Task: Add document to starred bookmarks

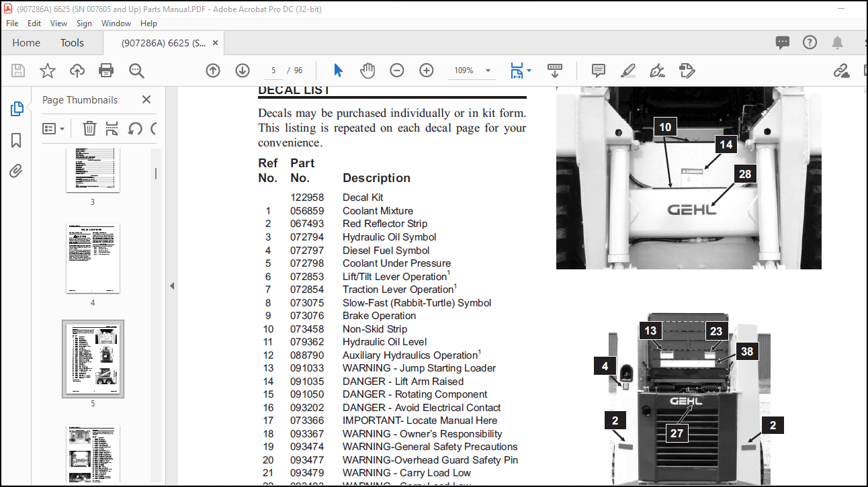Action: 48,71
